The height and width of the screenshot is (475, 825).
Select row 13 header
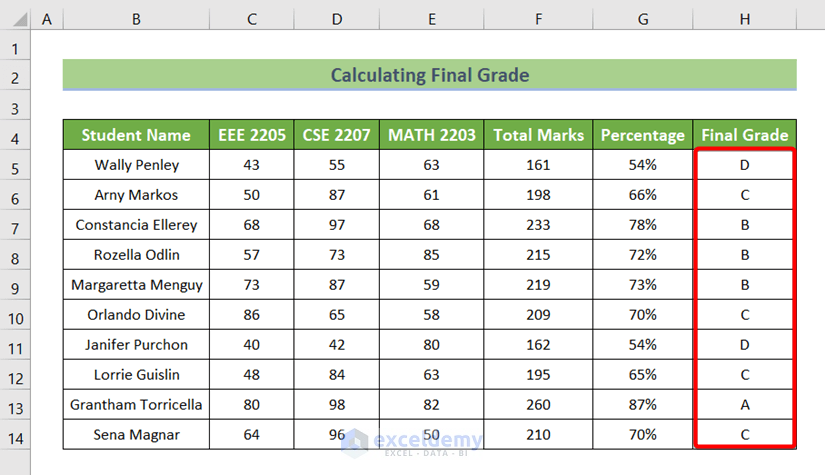pyautogui.click(x=15, y=405)
